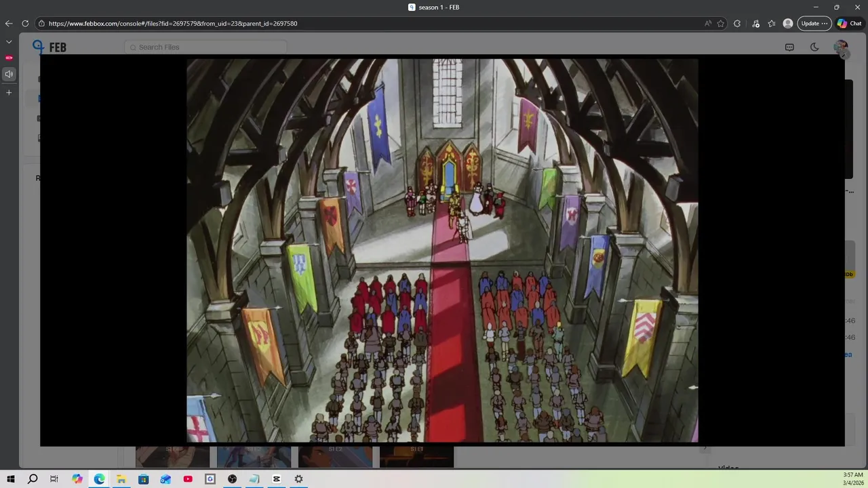This screenshot has width=868, height=488.
Task: Switch to Microsoft Edge in the taskbar
Action: pos(99,479)
